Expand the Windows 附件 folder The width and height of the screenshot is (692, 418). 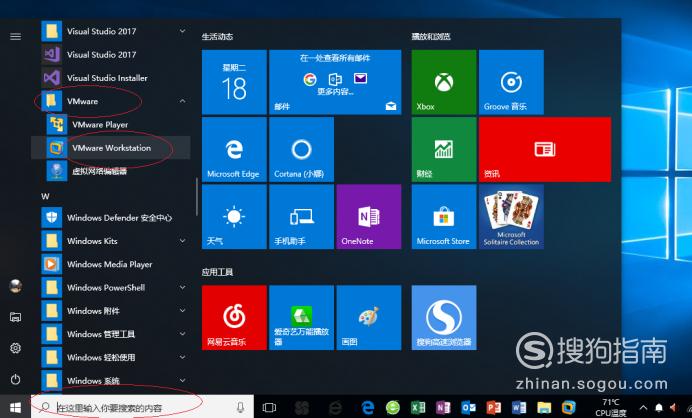tap(182, 311)
